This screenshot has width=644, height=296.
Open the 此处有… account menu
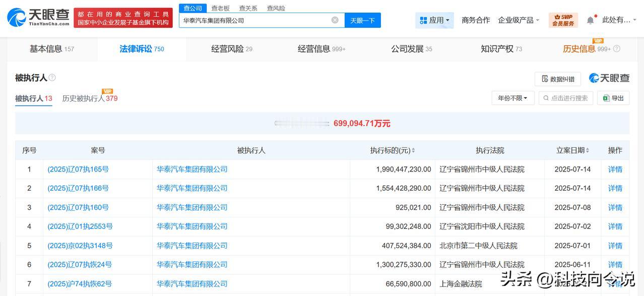click(x=619, y=20)
